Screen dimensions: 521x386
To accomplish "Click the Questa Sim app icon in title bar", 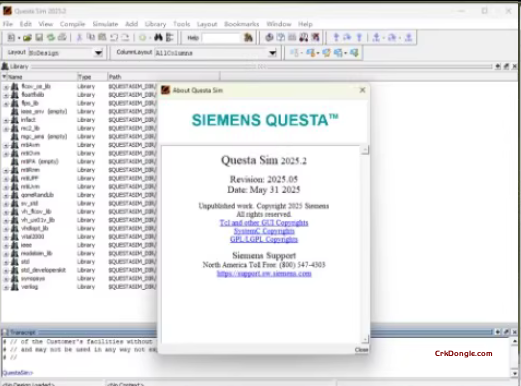I will [x=7, y=11].
